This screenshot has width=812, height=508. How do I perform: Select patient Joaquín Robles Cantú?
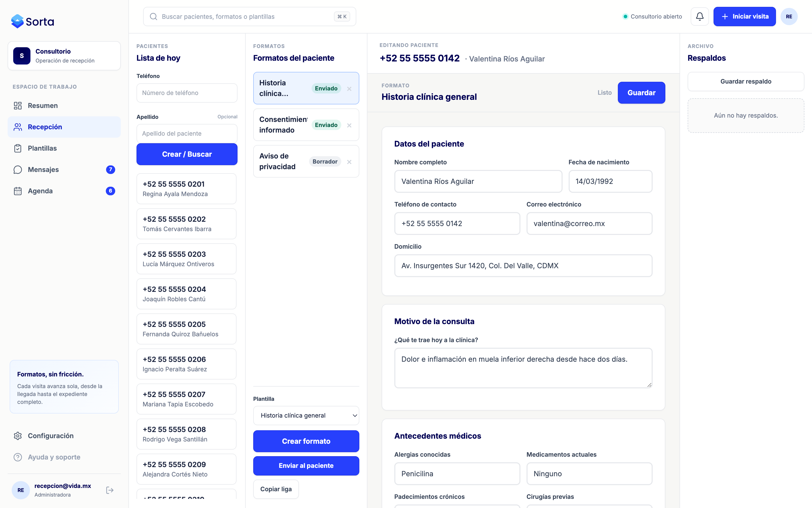tap(186, 294)
